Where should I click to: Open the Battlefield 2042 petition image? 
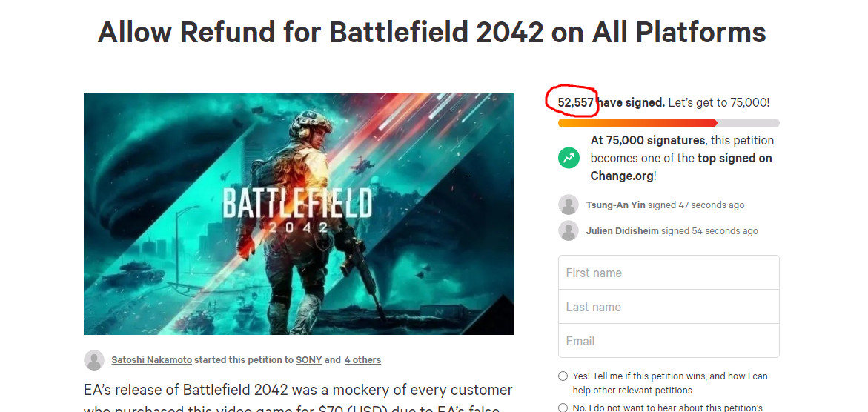tap(298, 214)
